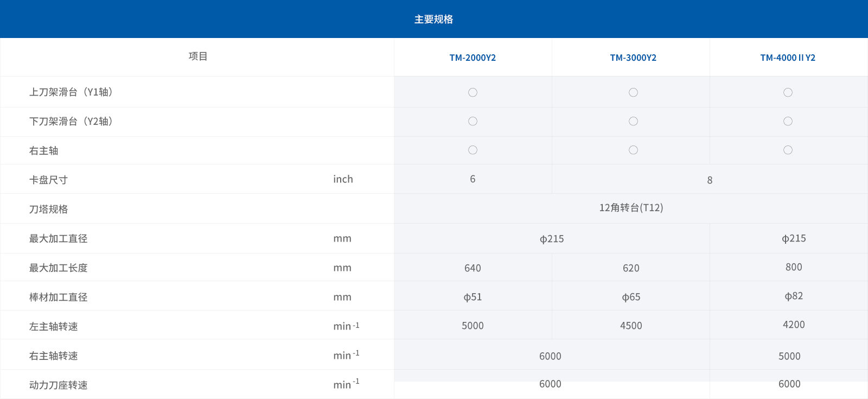Viewport: 868px width, 399px height.
Task: Click the mm unit for 棒材加工直径
Action: [342, 297]
